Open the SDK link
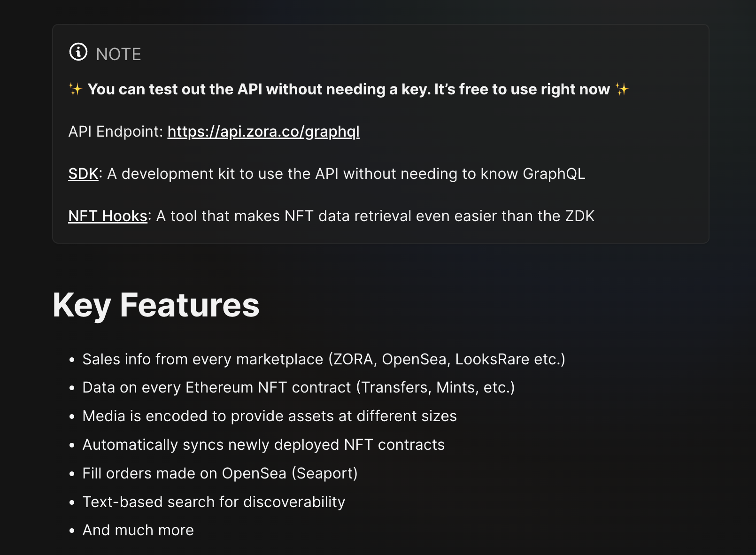Viewport: 756px width, 555px height. tap(83, 174)
